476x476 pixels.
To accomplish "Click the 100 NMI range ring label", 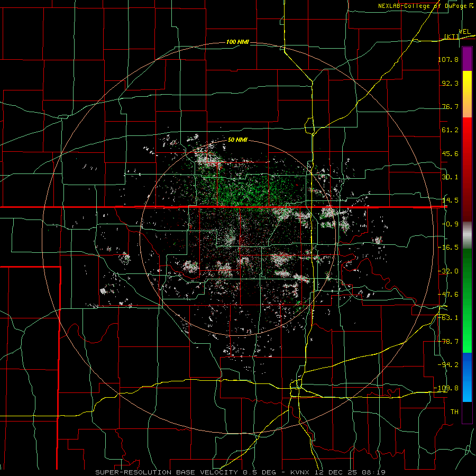I will (x=237, y=42).
